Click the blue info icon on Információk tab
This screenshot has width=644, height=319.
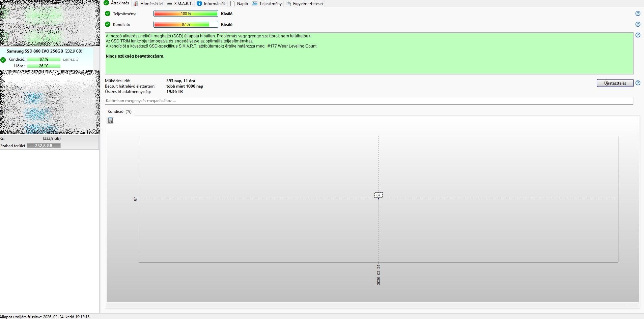click(x=199, y=3)
